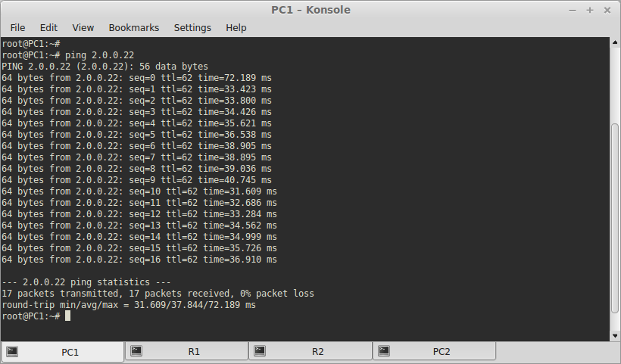Maximize the Konsole window with plus button
The height and width of the screenshot is (364, 621).
point(590,11)
